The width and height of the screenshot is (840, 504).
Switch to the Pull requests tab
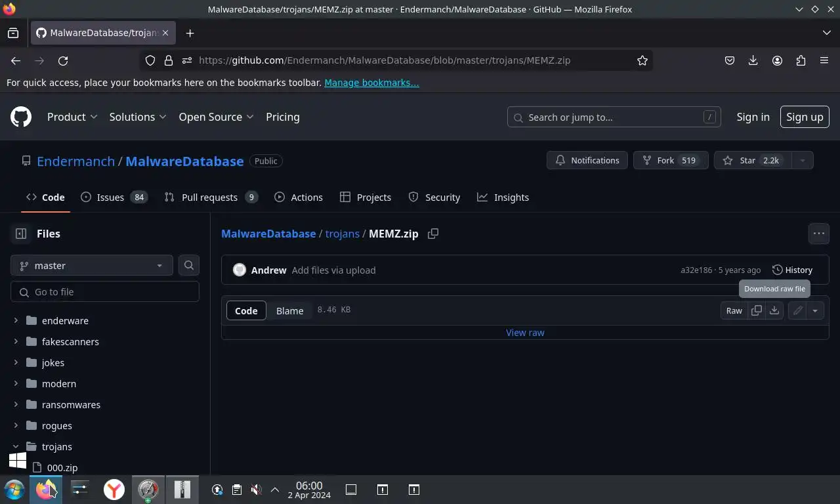pyautogui.click(x=211, y=197)
